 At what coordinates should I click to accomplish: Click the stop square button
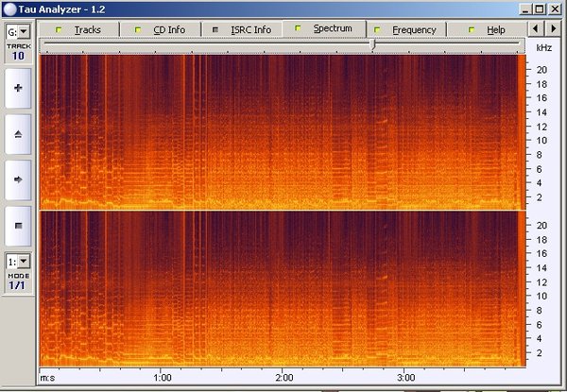coord(18,226)
